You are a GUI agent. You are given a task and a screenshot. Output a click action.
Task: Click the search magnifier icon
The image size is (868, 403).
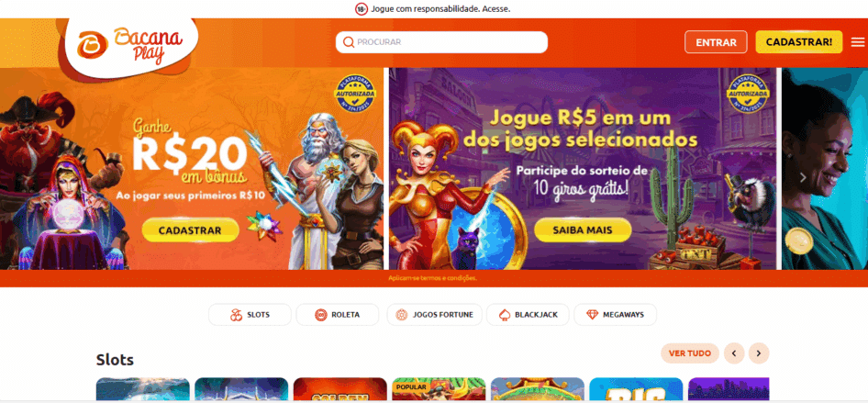point(348,42)
